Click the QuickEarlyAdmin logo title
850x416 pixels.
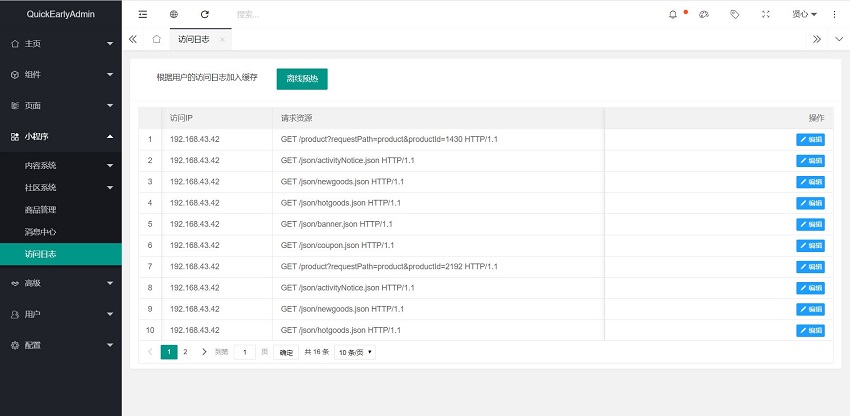pyautogui.click(x=61, y=15)
